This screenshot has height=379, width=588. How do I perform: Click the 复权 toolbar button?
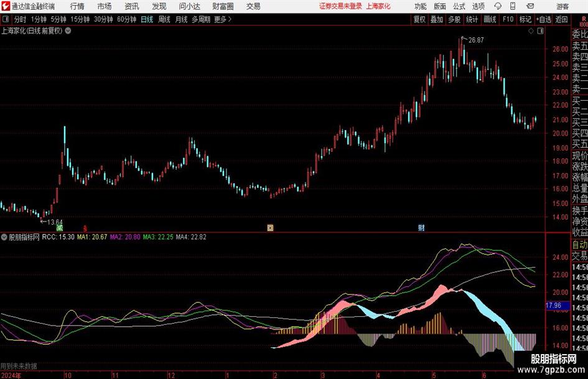coord(419,19)
